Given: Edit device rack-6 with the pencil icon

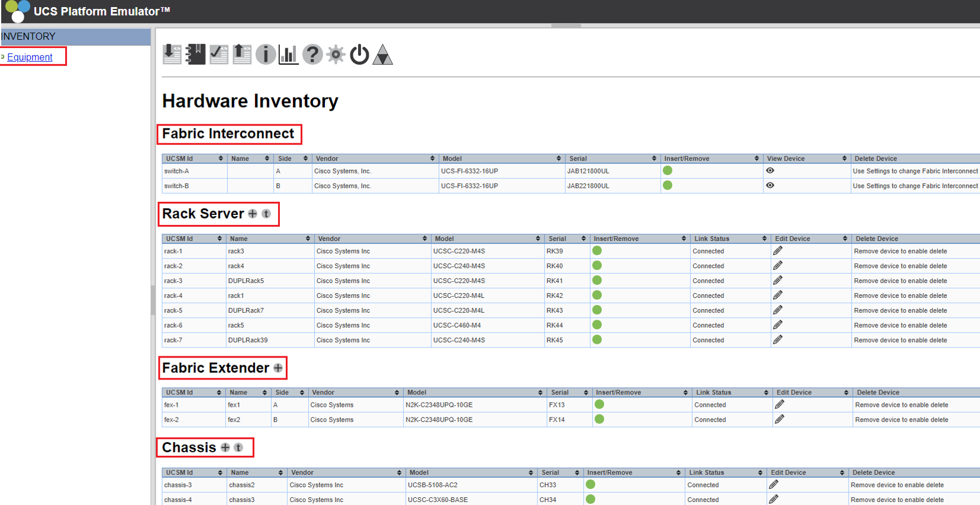Looking at the screenshot, I should click(x=778, y=324).
